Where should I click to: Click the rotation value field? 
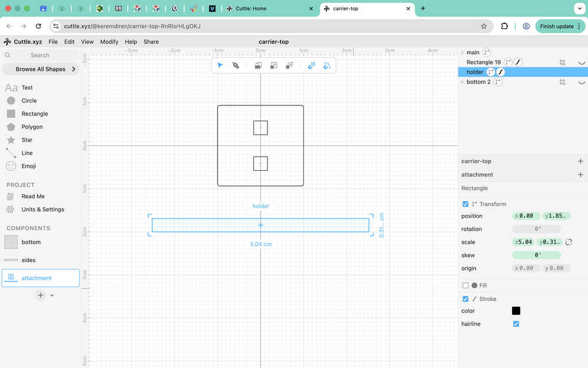point(536,228)
